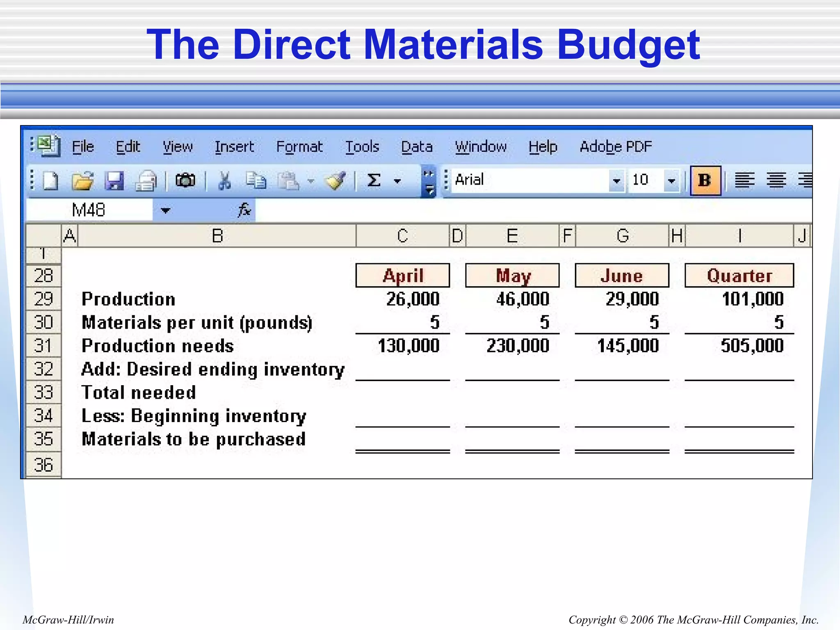Viewport: 840px width, 630px height.
Task: Click the camera snapshot icon
Action: pyautogui.click(x=185, y=180)
